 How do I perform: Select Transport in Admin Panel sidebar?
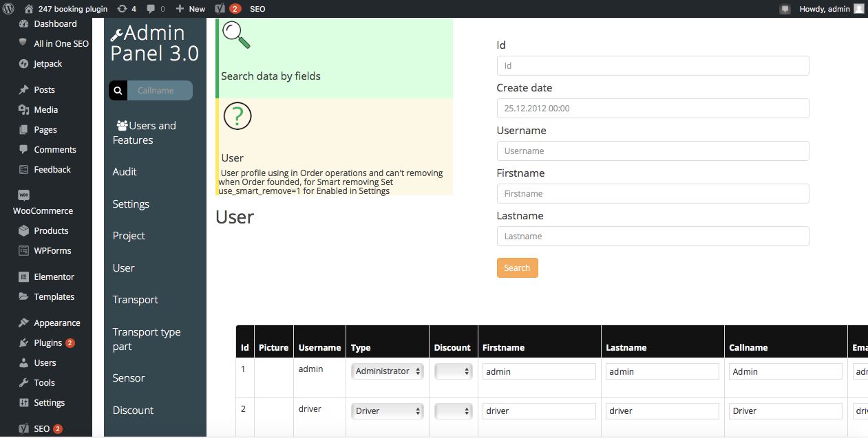(136, 300)
